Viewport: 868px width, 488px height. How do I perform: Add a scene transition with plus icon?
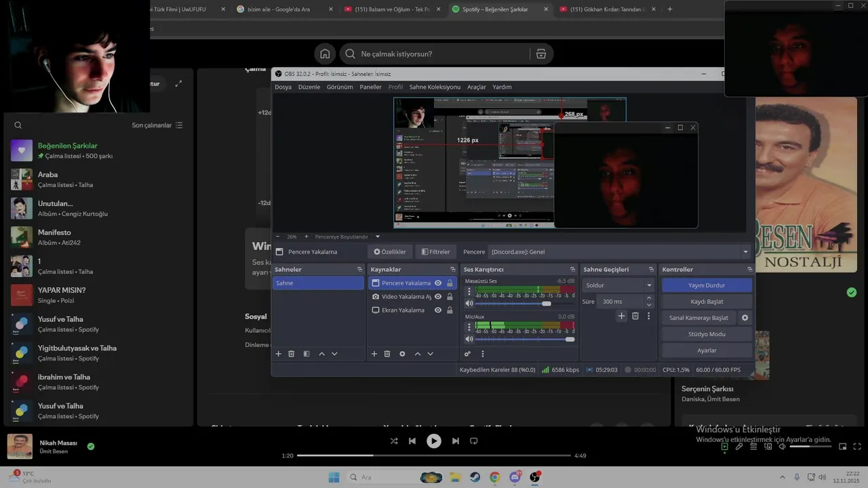tap(621, 316)
